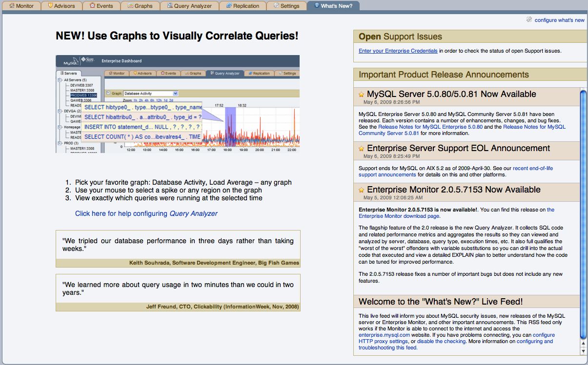Click the configure what's new wrench icon
The image size is (588, 365).
529,19
